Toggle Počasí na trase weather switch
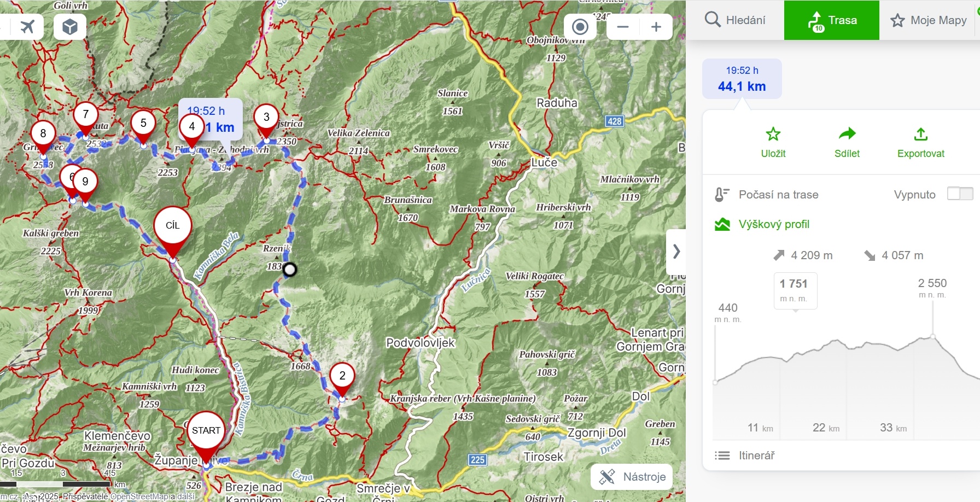The height and width of the screenshot is (502, 980). [x=960, y=194]
